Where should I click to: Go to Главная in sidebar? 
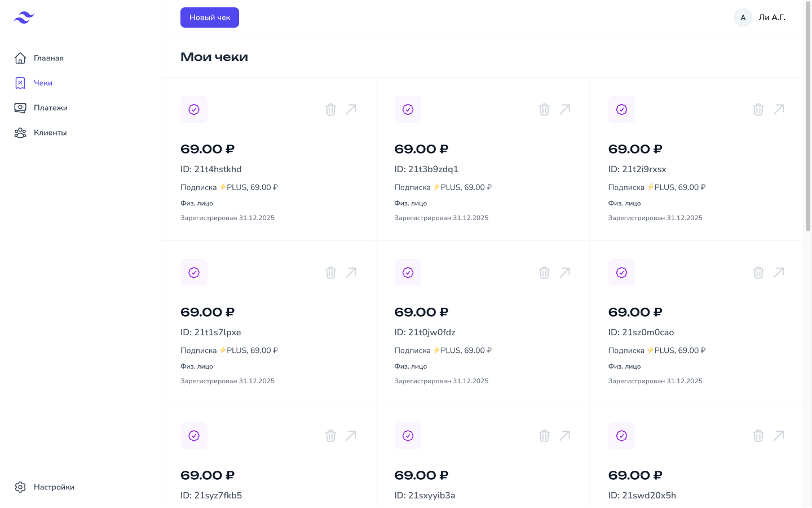(x=48, y=58)
